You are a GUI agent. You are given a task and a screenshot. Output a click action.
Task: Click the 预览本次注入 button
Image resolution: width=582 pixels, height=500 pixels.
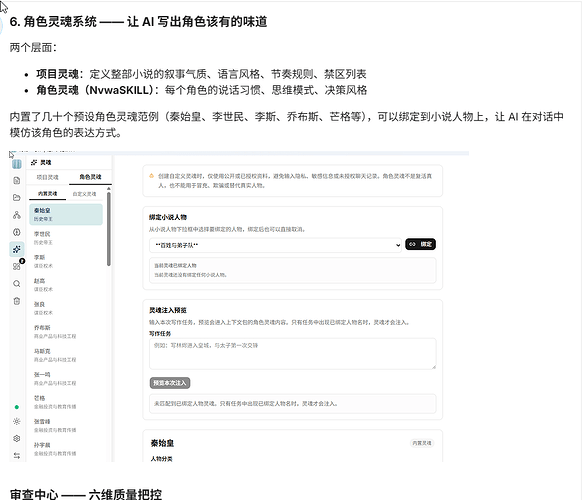pyautogui.click(x=170, y=383)
